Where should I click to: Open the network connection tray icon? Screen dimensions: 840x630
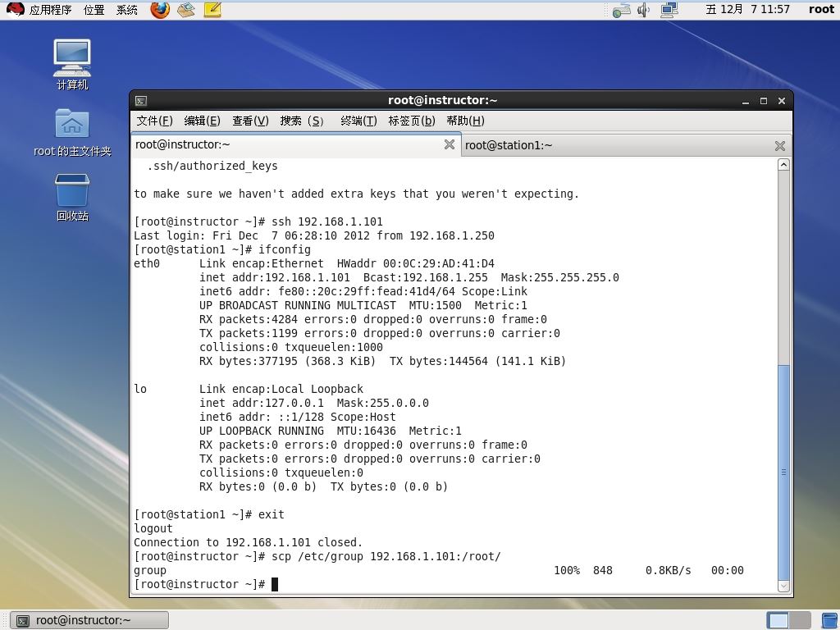pyautogui.click(x=622, y=10)
